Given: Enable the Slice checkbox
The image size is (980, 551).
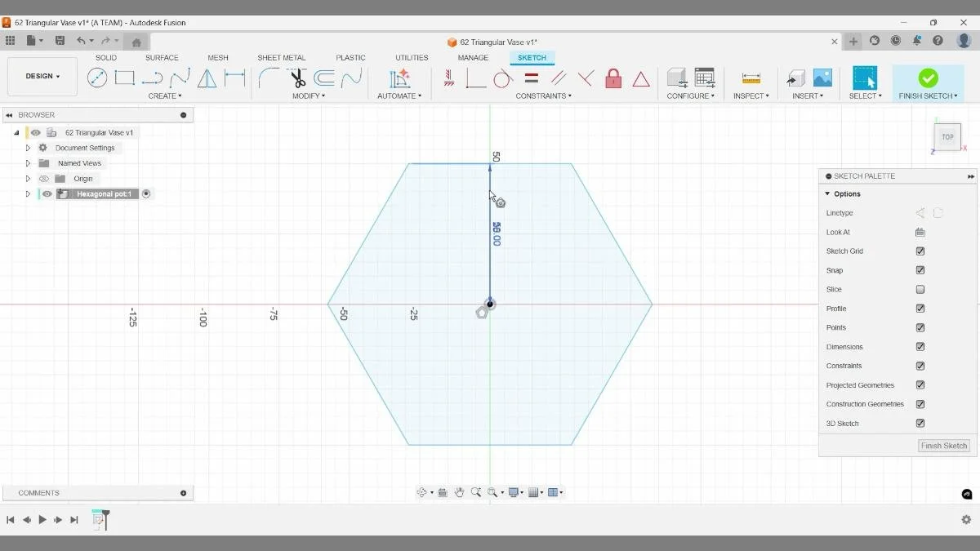Looking at the screenshot, I should point(920,289).
